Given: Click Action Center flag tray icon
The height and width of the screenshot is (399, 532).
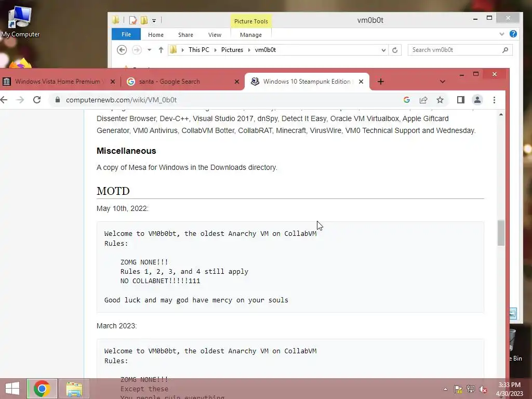Looking at the screenshot, I should click(x=458, y=389).
